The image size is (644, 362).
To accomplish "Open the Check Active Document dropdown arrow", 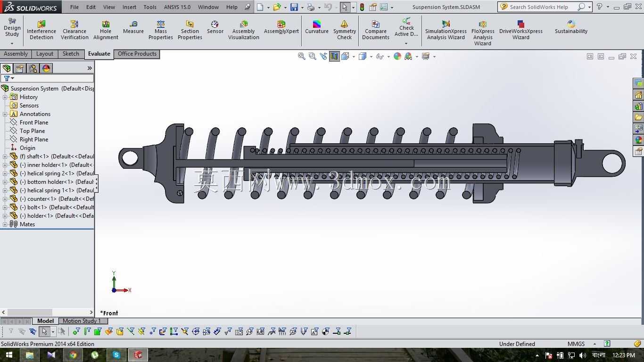I will coord(406,43).
